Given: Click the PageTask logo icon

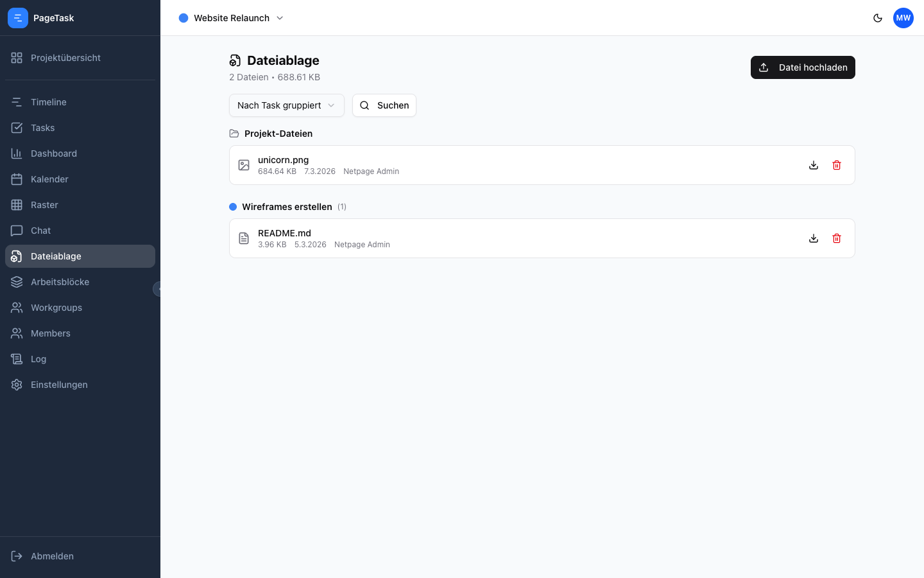Looking at the screenshot, I should (x=18, y=18).
